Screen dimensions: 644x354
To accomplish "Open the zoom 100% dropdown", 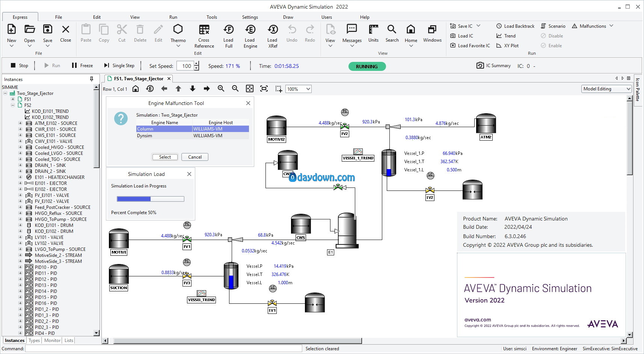I will pos(308,89).
